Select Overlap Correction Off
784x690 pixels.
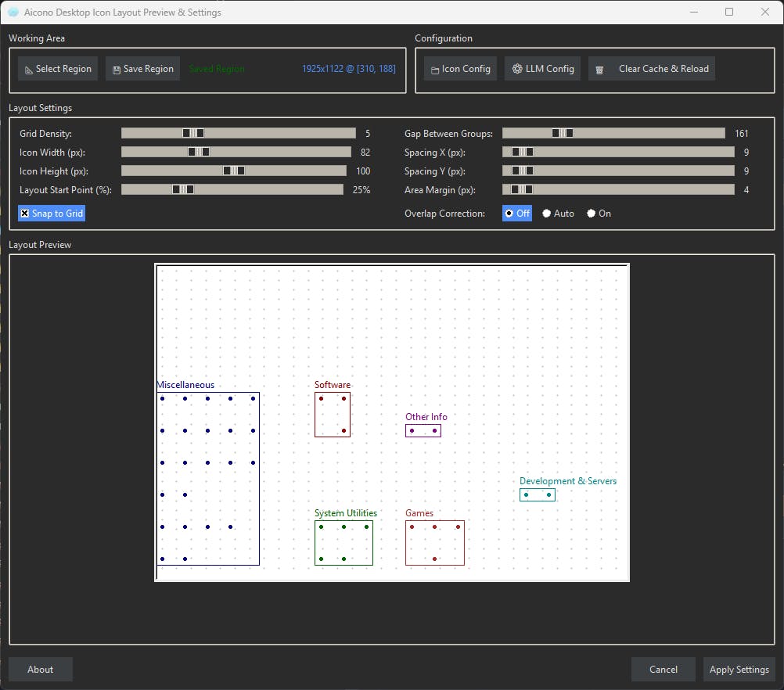(517, 214)
